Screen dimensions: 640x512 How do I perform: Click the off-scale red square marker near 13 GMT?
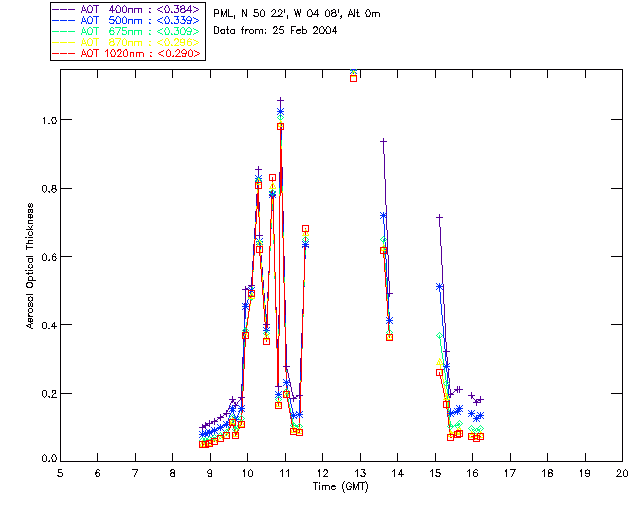point(353,78)
